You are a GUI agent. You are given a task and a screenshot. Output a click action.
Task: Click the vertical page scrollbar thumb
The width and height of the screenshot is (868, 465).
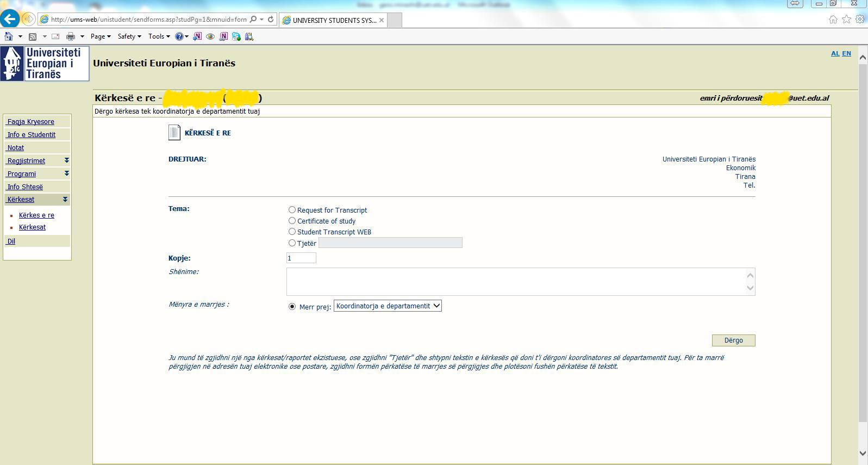(x=863, y=242)
